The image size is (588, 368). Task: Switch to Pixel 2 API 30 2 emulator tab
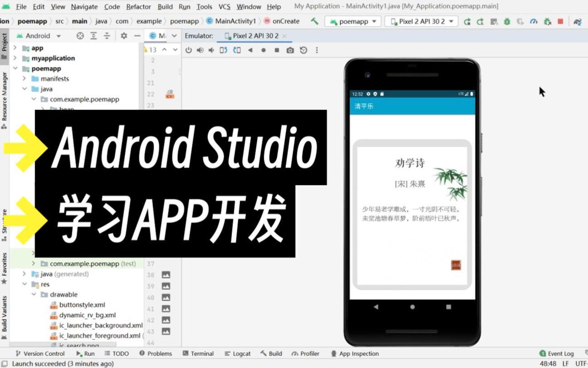(255, 36)
